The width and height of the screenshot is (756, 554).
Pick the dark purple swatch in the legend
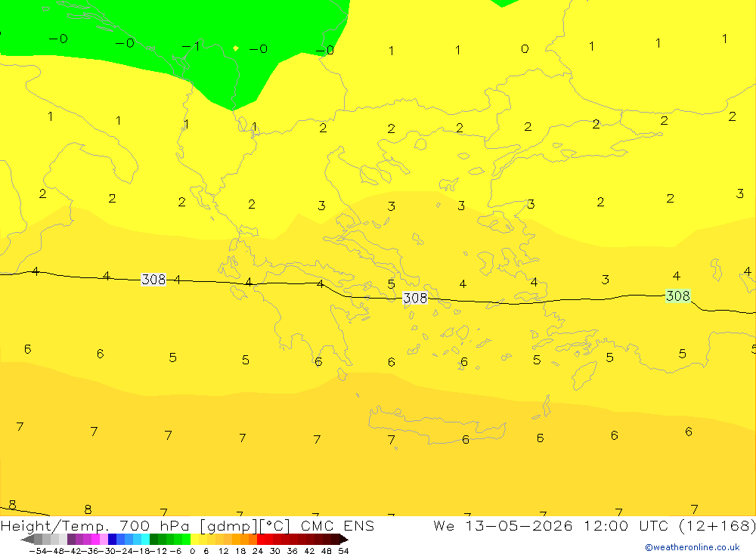point(71,540)
